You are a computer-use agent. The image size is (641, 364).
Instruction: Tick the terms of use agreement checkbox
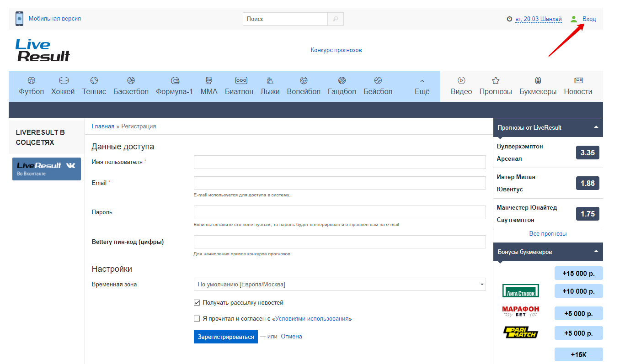click(197, 319)
